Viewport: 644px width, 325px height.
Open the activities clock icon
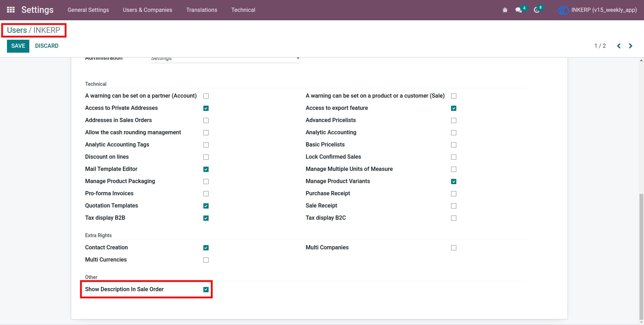tap(537, 10)
